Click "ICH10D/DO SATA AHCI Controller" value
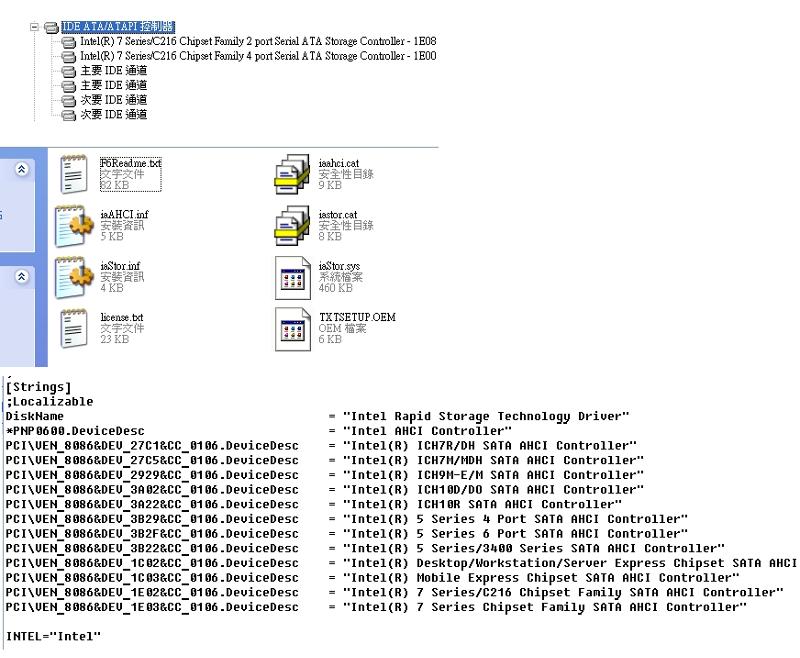This screenshot has height=658, width=800. point(493,490)
